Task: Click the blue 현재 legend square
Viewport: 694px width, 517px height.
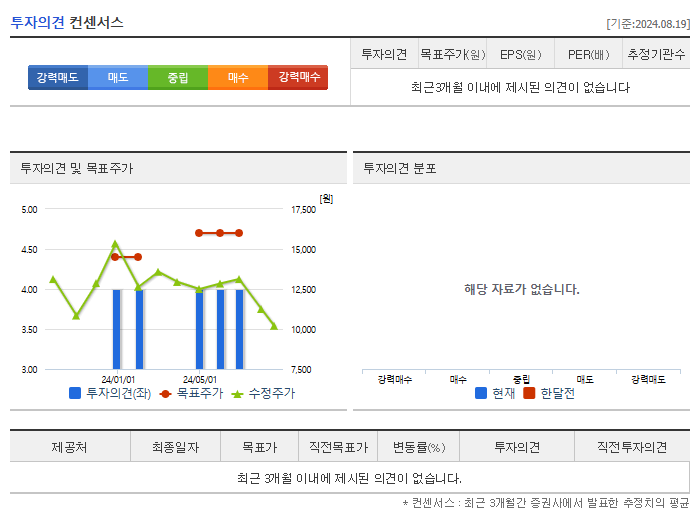Action: [481, 393]
